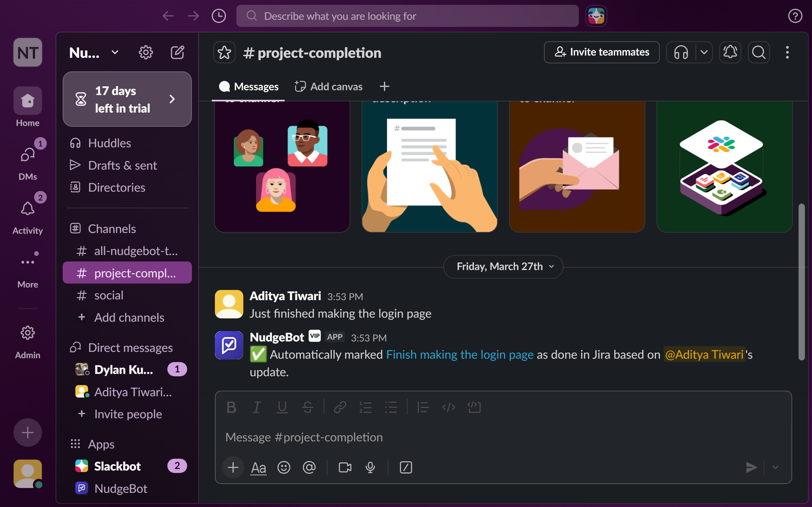Open the Add canvas tab

(329, 86)
